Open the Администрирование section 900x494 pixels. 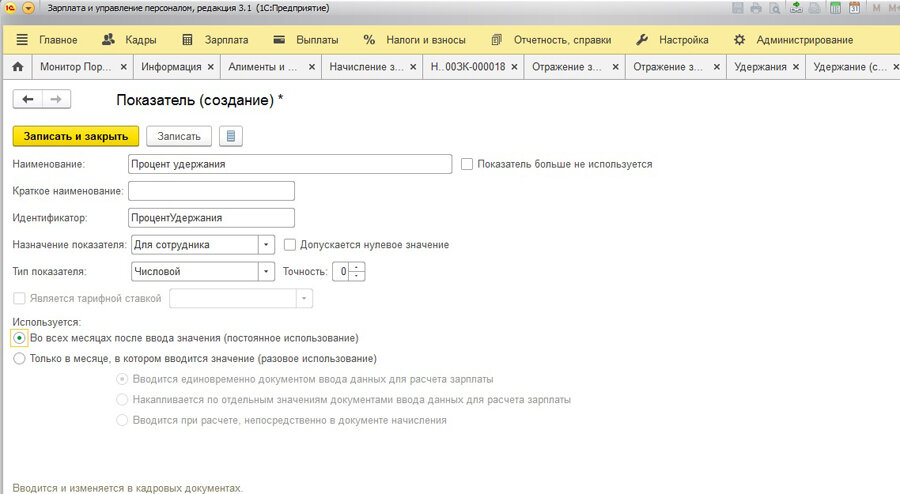(805, 40)
